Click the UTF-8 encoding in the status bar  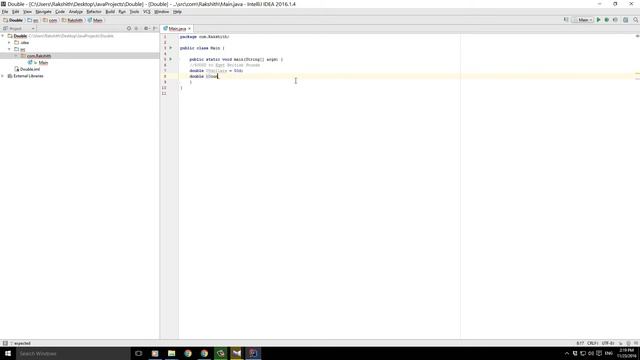click(608, 343)
